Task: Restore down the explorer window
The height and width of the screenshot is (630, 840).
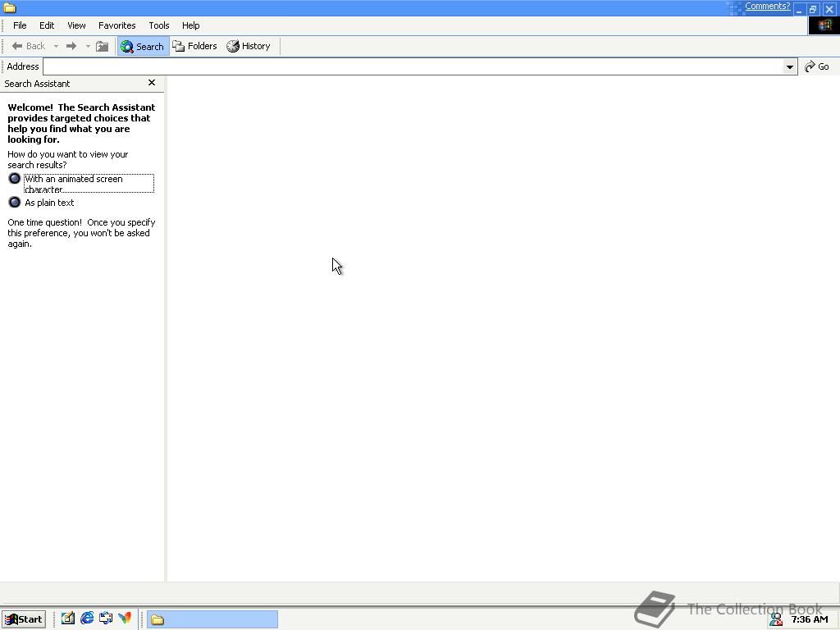Action: point(813,9)
